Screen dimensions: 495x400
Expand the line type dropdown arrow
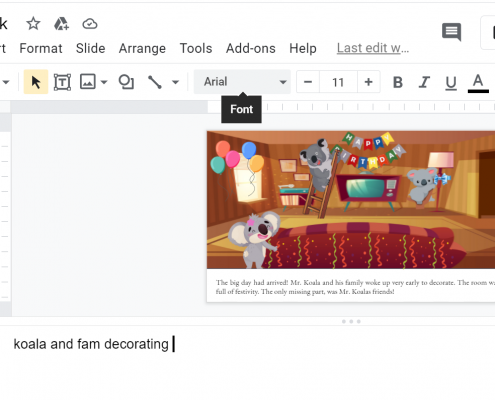(x=176, y=82)
